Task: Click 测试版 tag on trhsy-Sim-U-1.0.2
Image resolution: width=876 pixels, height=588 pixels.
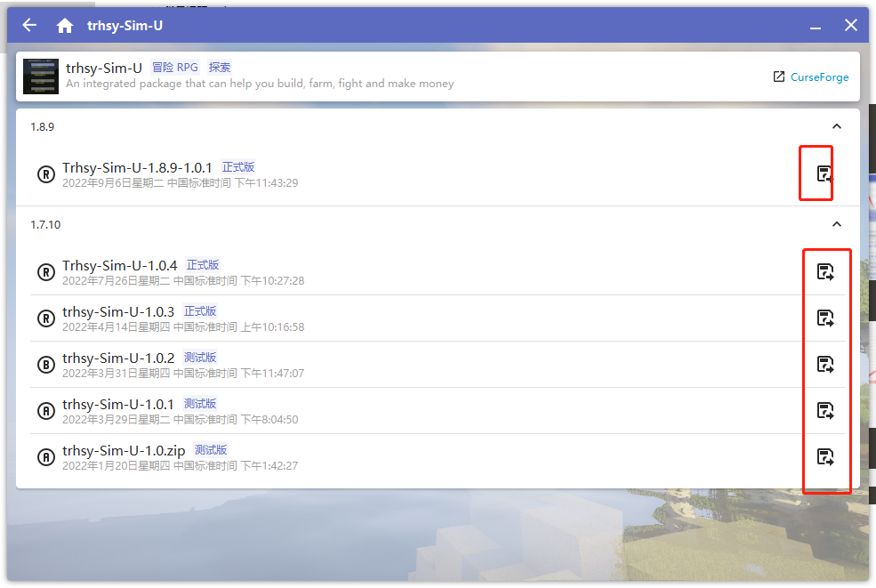Action: click(x=200, y=358)
